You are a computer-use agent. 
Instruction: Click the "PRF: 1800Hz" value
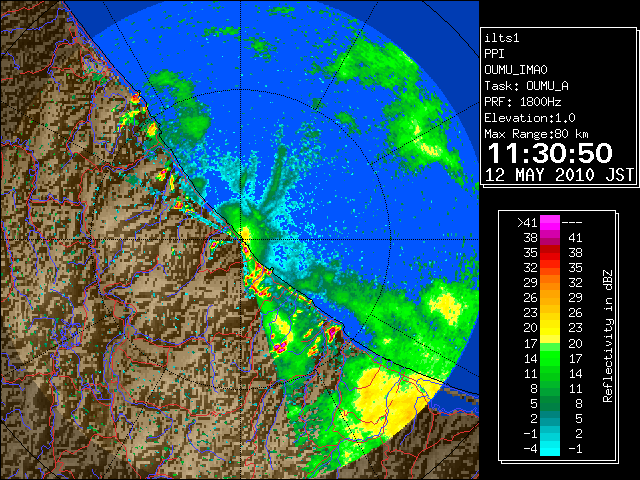(523, 102)
